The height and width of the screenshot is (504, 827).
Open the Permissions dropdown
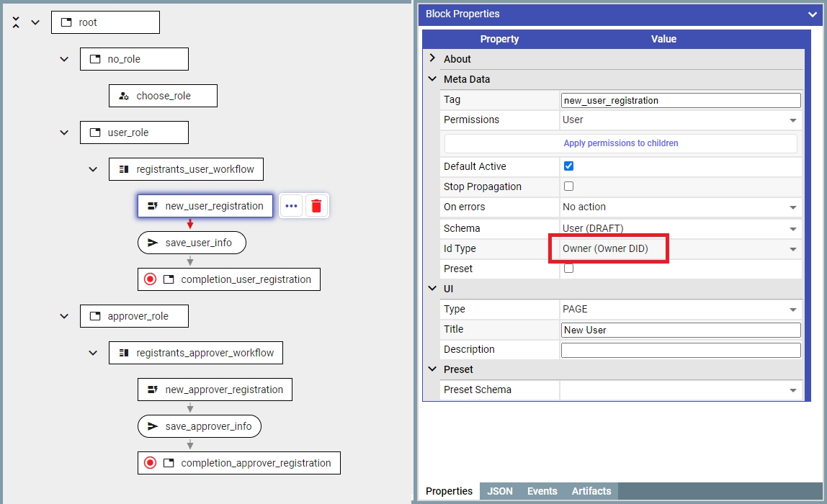pos(680,120)
